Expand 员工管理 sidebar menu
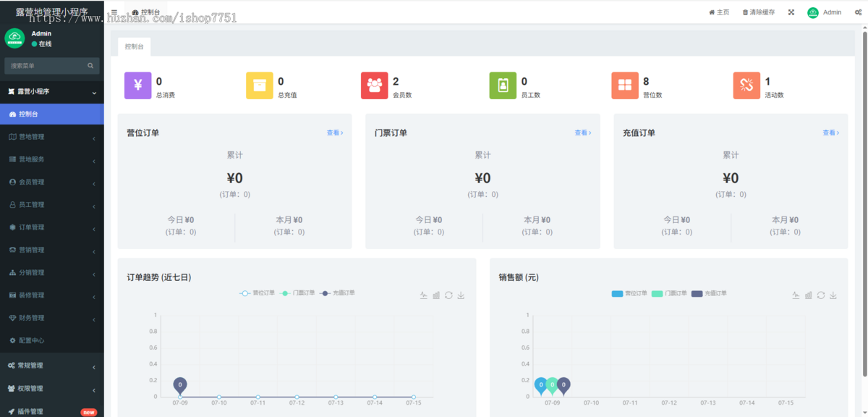 (x=52, y=205)
